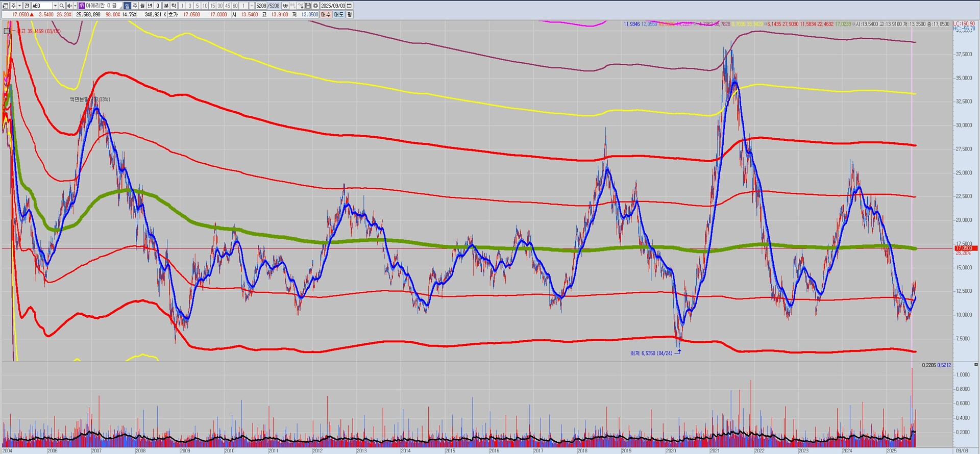Click the speaker sound icon
Viewport: 980px width, 454px height.
(x=69, y=6)
